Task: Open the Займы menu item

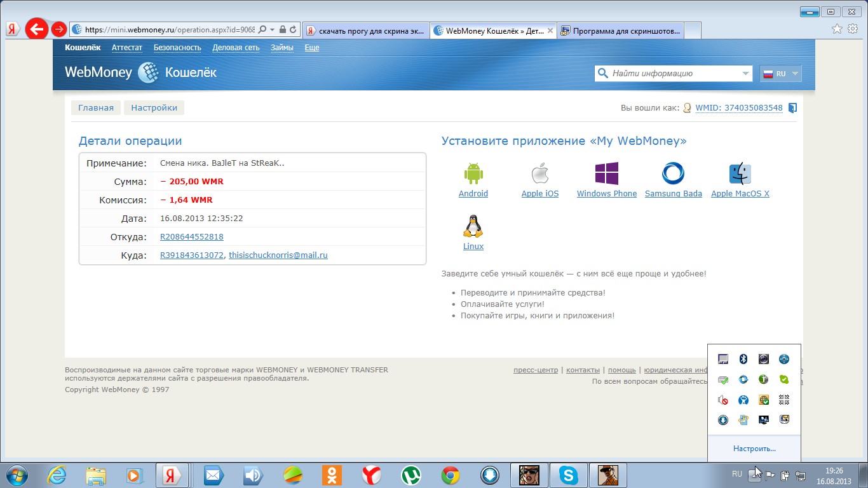Action: (x=282, y=48)
